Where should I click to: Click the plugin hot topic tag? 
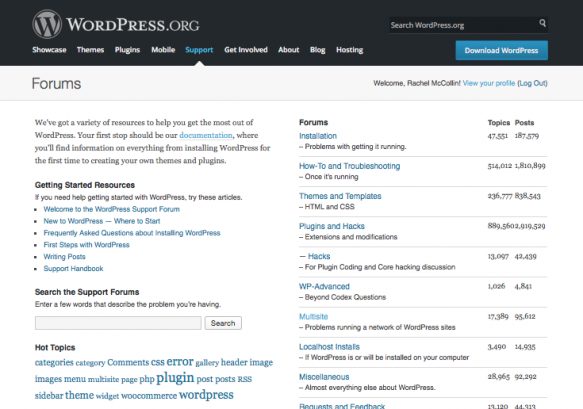(175, 378)
